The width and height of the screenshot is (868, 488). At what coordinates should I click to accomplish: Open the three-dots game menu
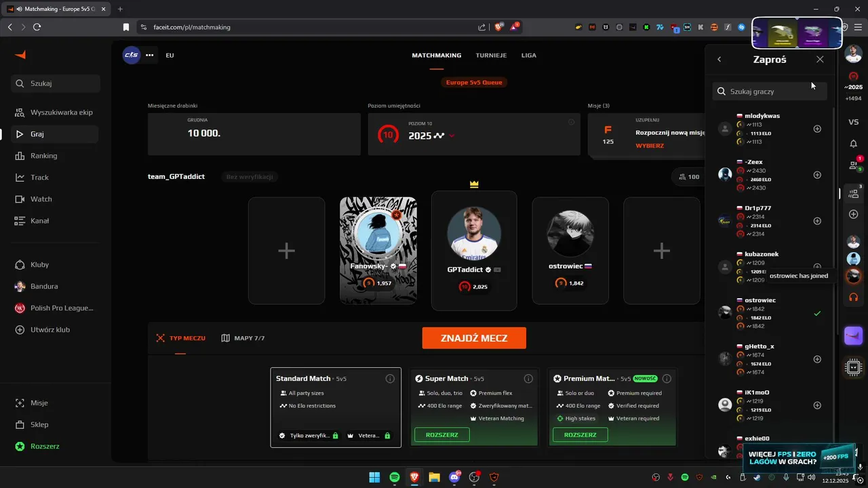(150, 55)
